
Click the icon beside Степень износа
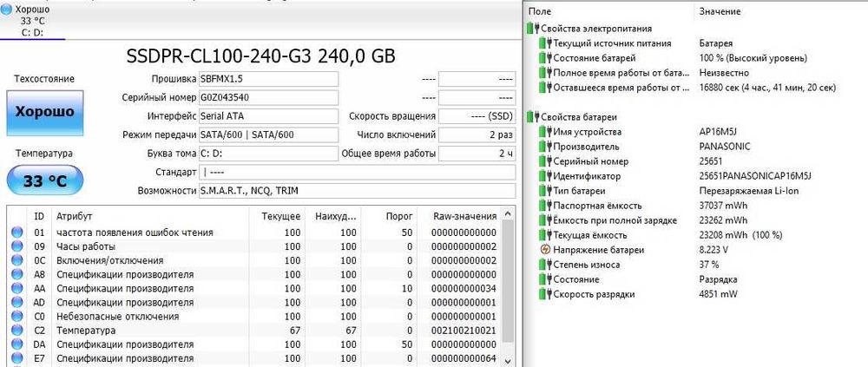point(546,265)
